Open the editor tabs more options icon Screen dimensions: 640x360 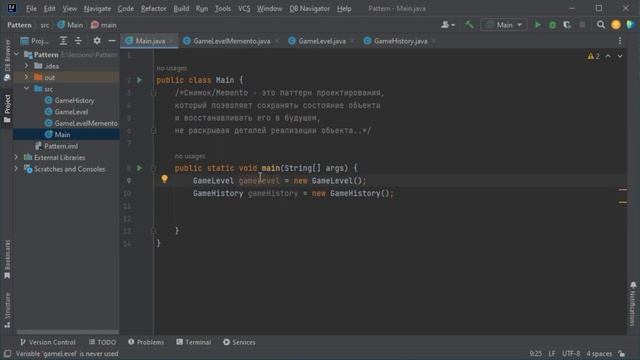point(620,41)
